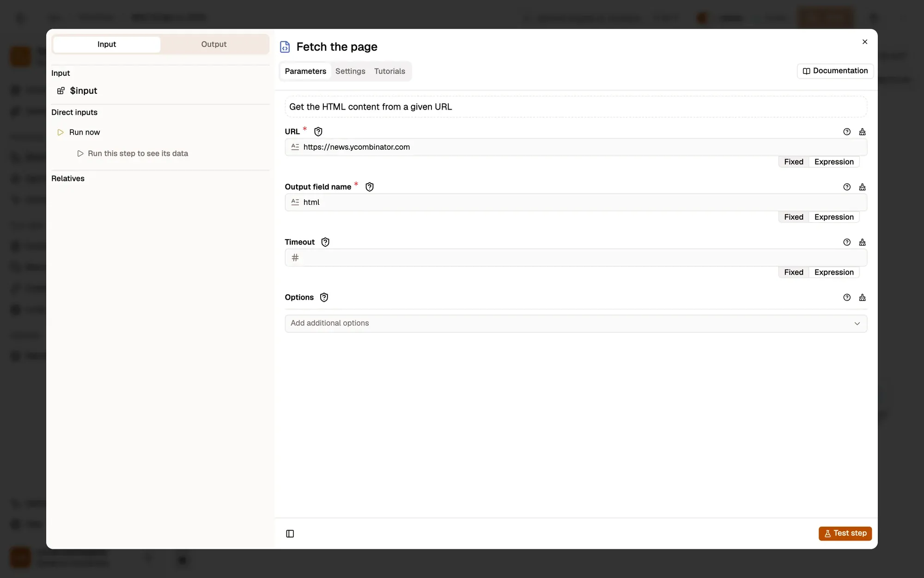
Task: Select the Run now direct input item
Action: 84,132
